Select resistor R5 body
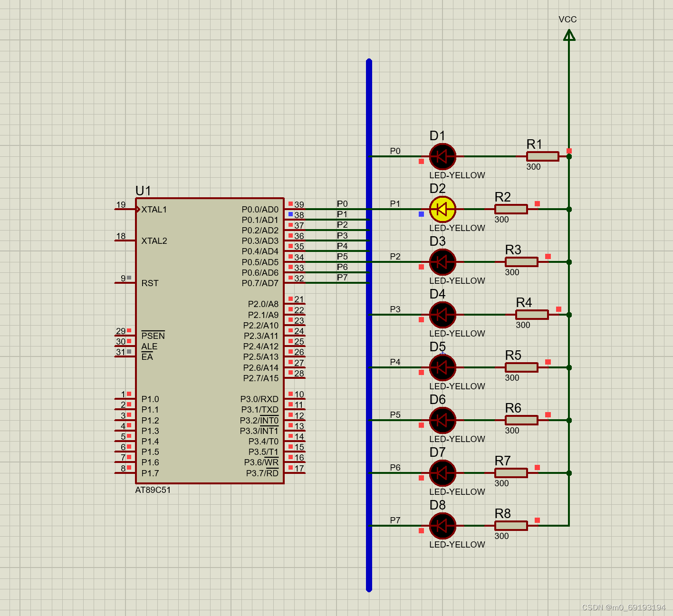Image resolution: width=673 pixels, height=616 pixels. (x=521, y=367)
